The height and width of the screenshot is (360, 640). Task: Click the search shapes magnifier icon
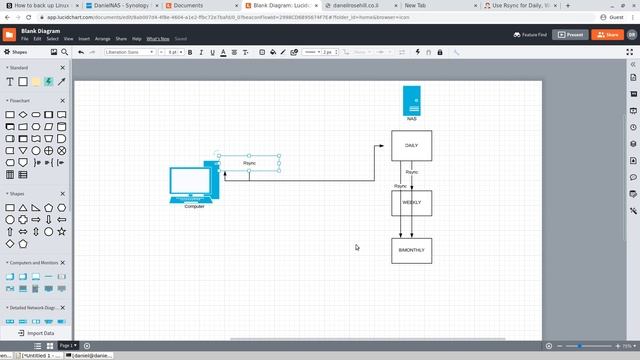click(64, 52)
